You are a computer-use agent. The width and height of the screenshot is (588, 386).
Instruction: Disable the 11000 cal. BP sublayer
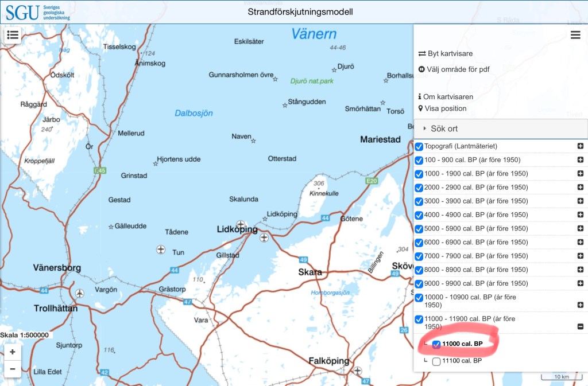point(436,344)
